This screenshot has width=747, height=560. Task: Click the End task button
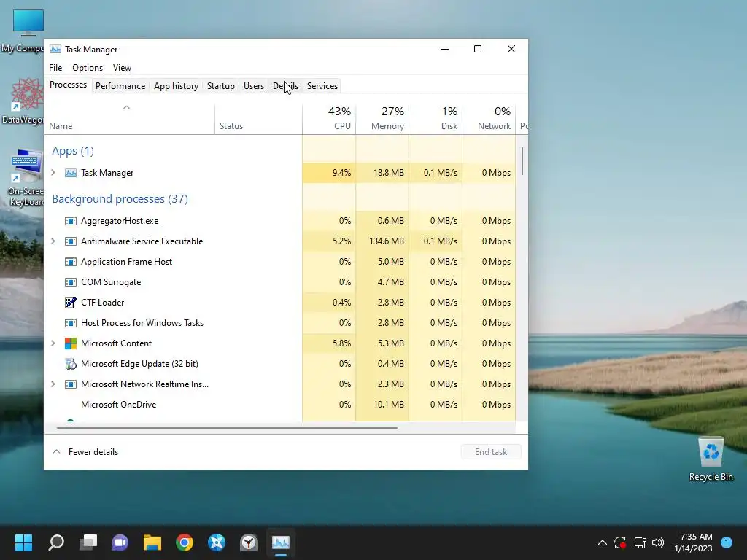click(x=491, y=452)
